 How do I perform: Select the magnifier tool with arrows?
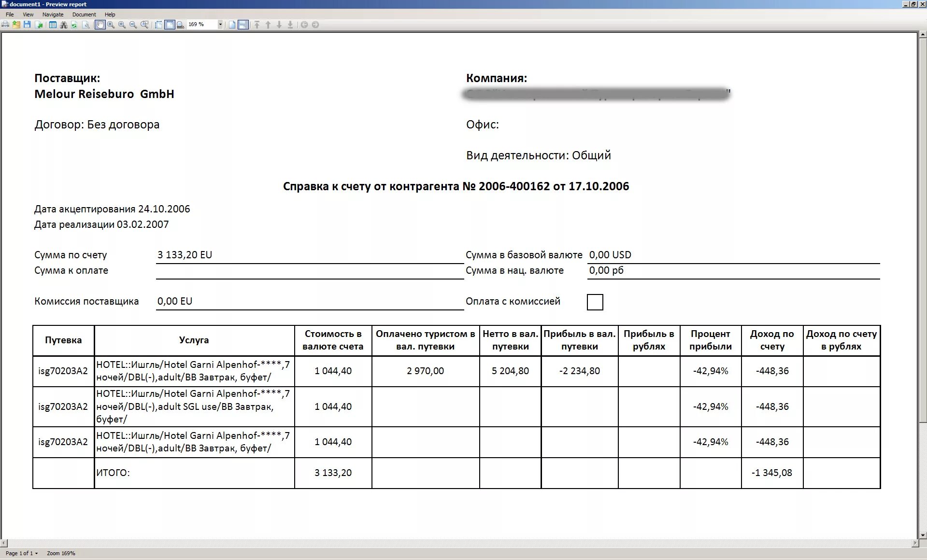pyautogui.click(x=111, y=25)
